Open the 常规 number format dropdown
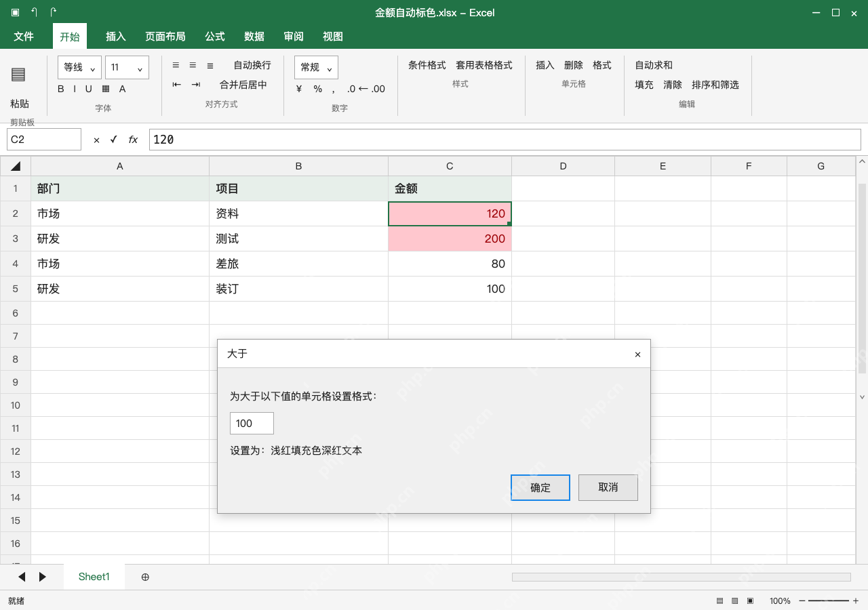Screen dimensions: 868x610 click(316, 67)
